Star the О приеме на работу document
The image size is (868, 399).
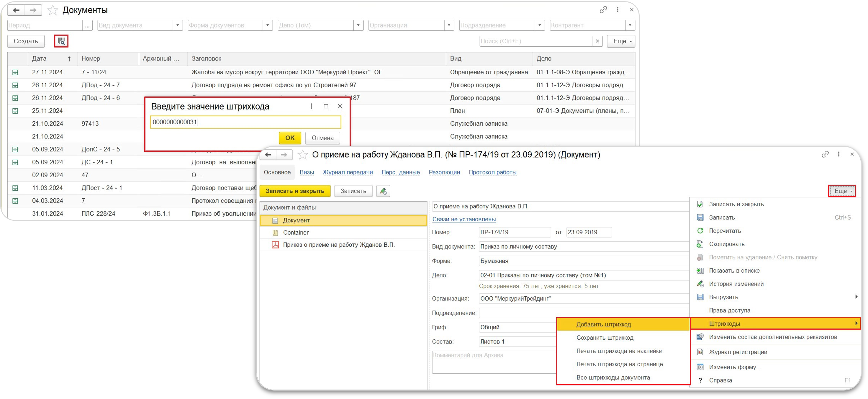tap(302, 155)
